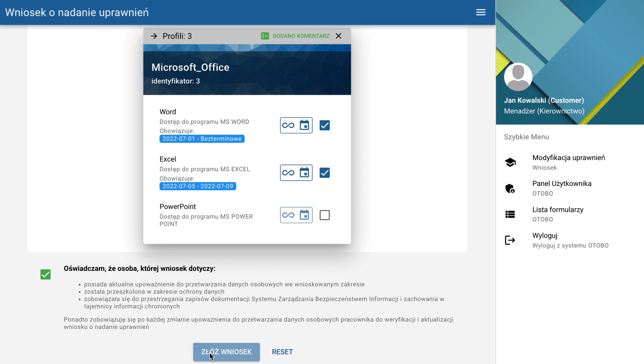Open calendar for Excel access dates
Image resolution: width=644 pixels, height=364 pixels.
304,173
